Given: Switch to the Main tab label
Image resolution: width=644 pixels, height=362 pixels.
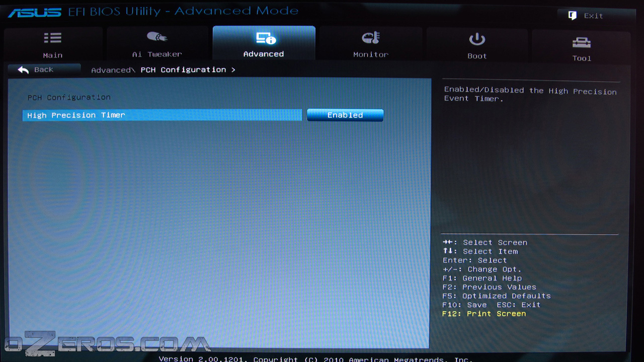Looking at the screenshot, I should click(53, 55).
